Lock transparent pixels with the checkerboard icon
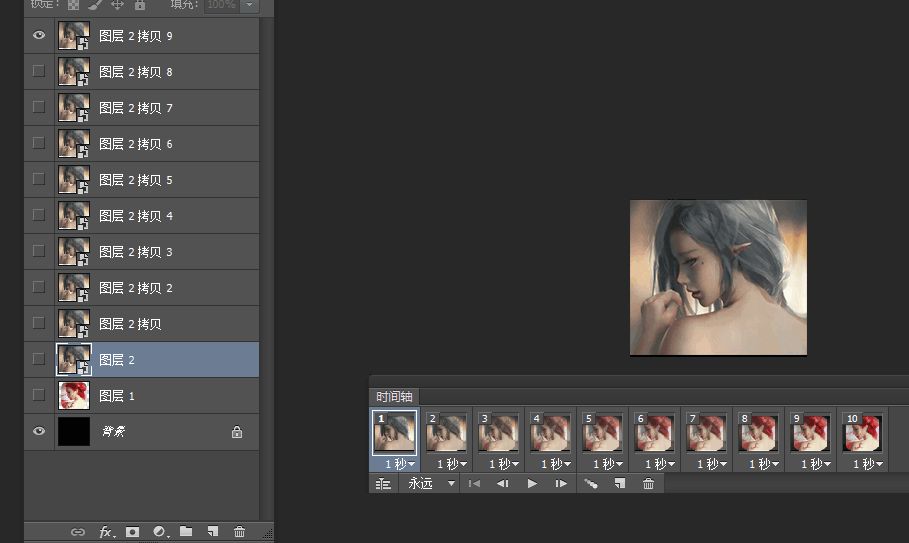 click(x=73, y=5)
